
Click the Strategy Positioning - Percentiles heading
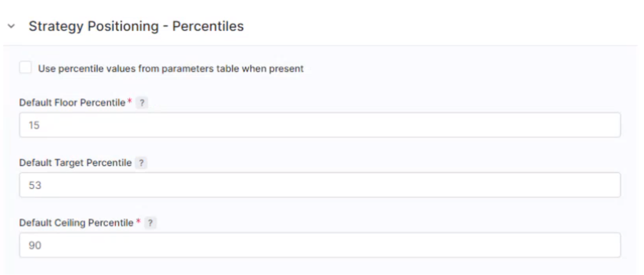(x=136, y=26)
